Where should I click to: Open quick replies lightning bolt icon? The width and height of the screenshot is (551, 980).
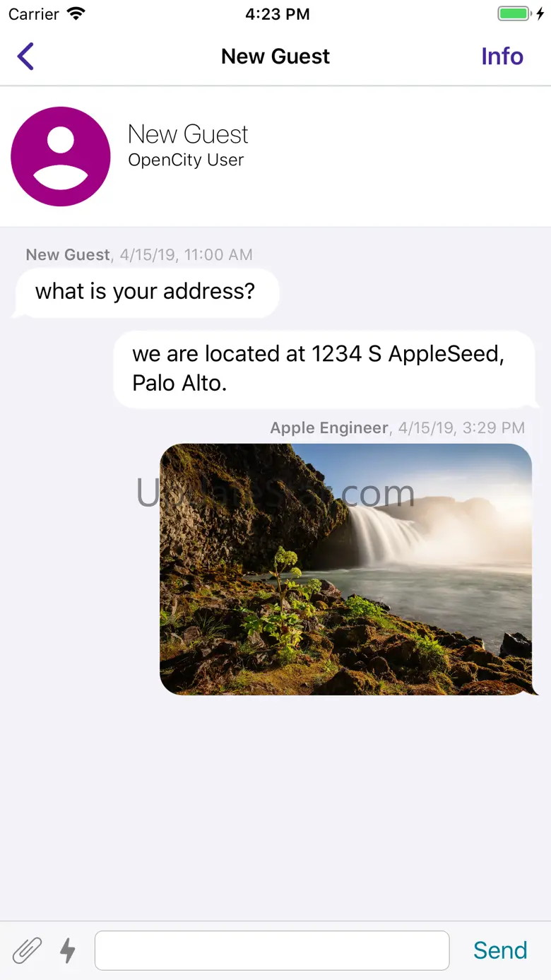click(68, 950)
